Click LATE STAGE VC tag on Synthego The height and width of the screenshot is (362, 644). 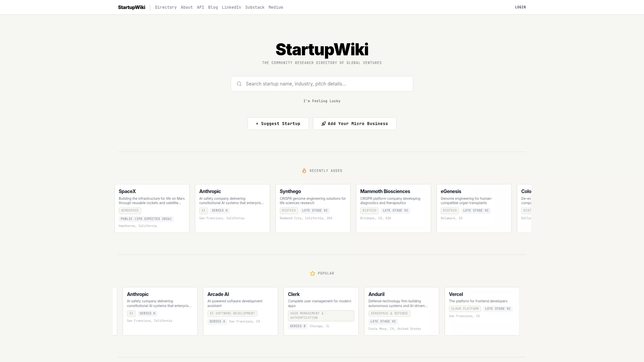click(x=315, y=211)
